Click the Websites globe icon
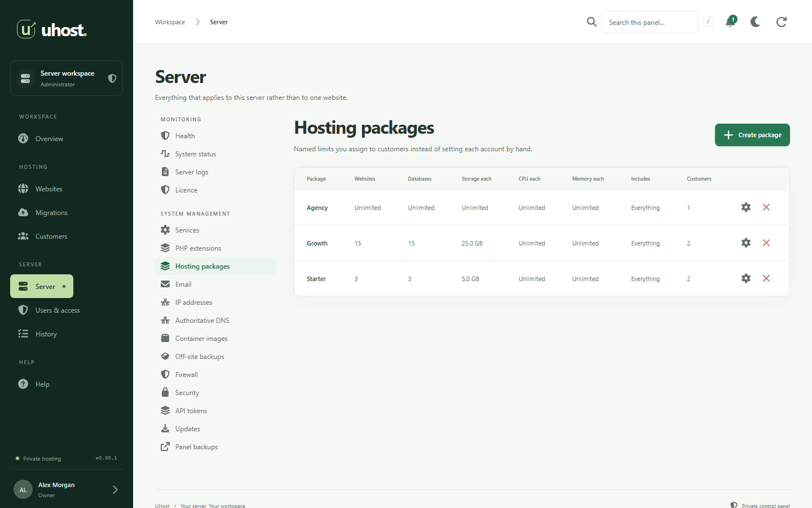This screenshot has height=508, width=812. coord(23,189)
